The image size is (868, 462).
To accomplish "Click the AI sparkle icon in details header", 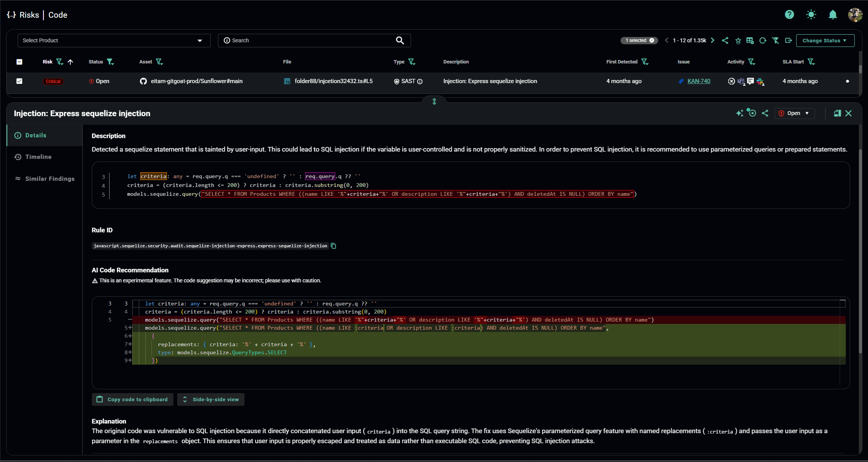I will click(739, 113).
